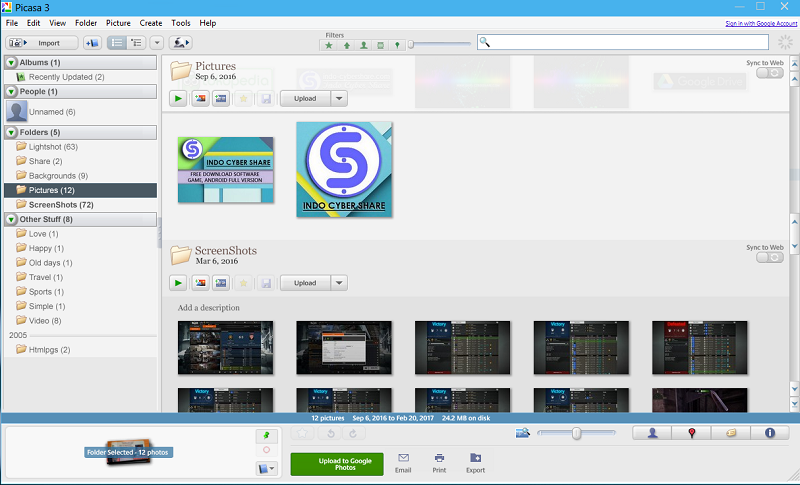Click the ScreenShots folder Upload button
The image size is (800, 485).
(305, 283)
